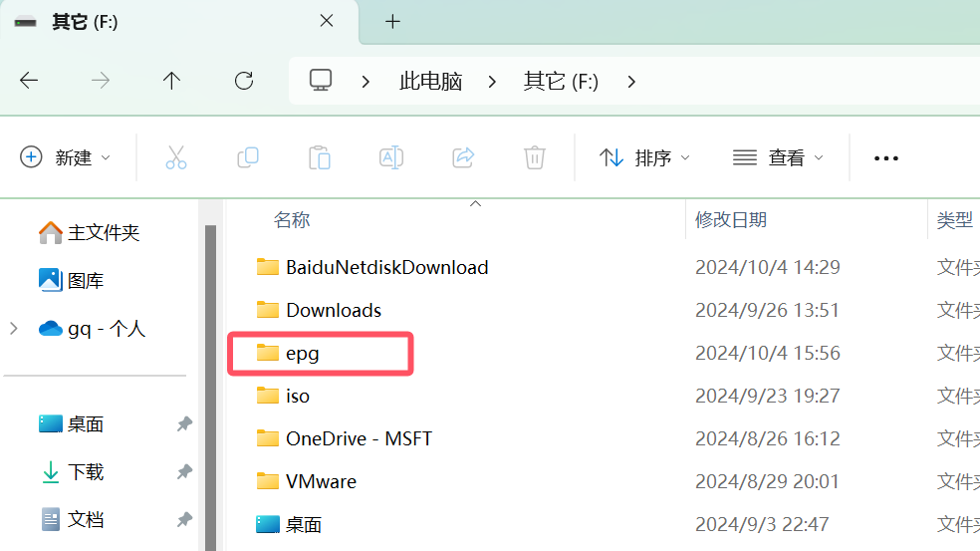Click the date 2024/9/26 13:51

767,310
